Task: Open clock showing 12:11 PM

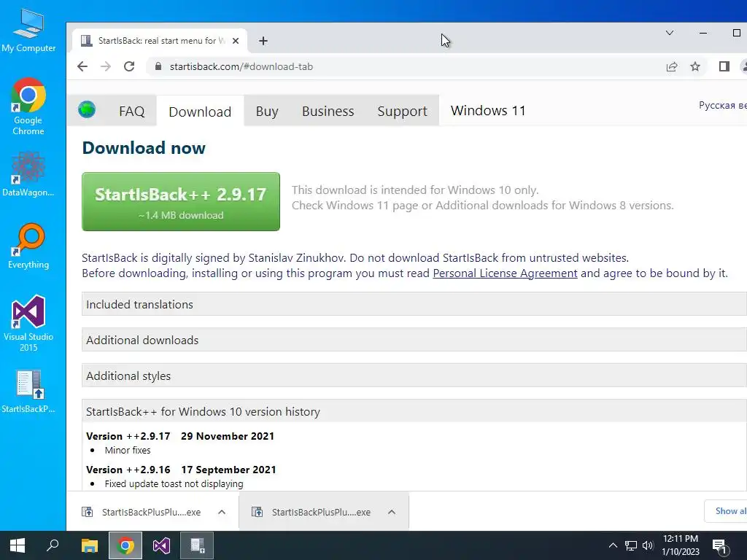Action: point(681,545)
